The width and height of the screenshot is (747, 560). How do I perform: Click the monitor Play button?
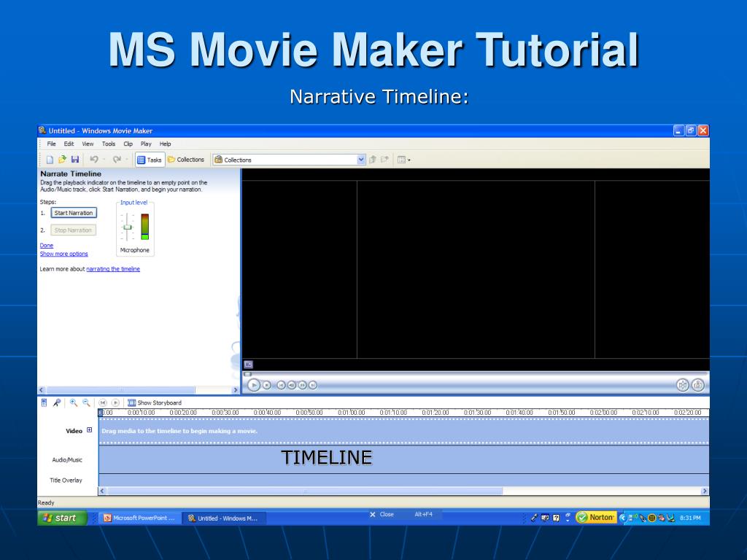coord(254,385)
